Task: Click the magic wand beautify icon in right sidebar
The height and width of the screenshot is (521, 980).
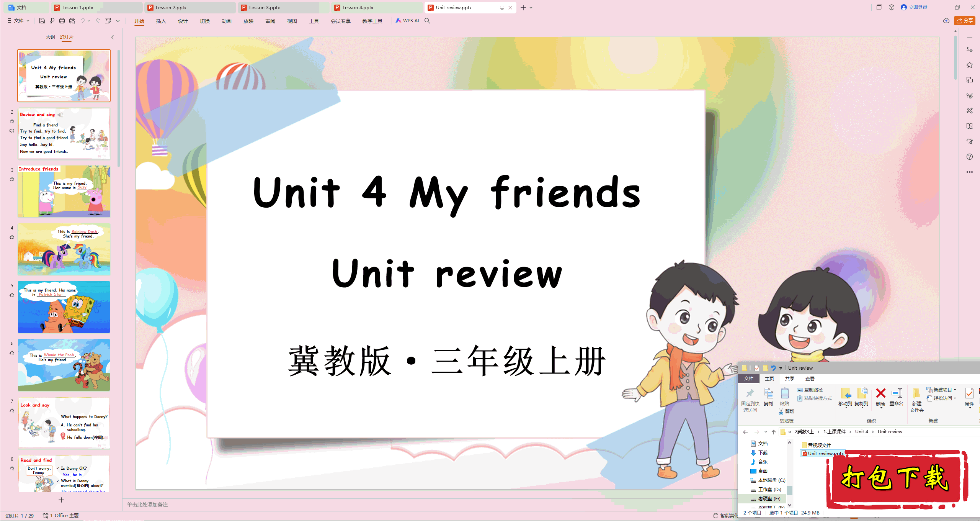Action: point(970,111)
